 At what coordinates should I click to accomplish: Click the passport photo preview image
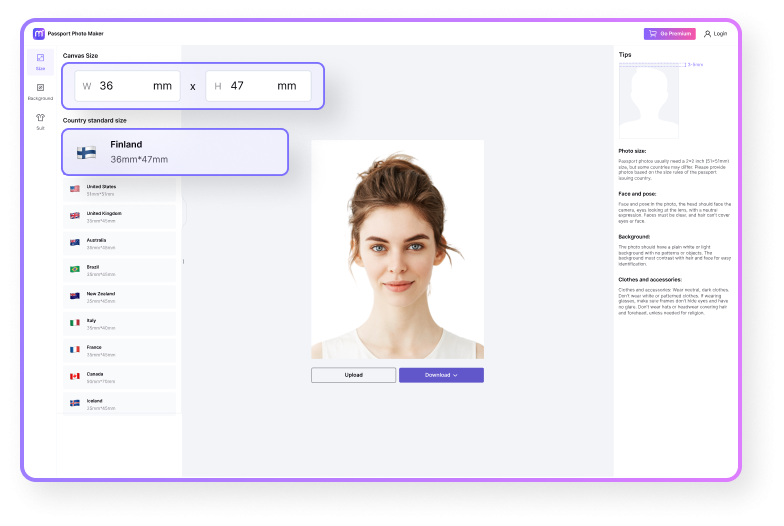point(397,249)
